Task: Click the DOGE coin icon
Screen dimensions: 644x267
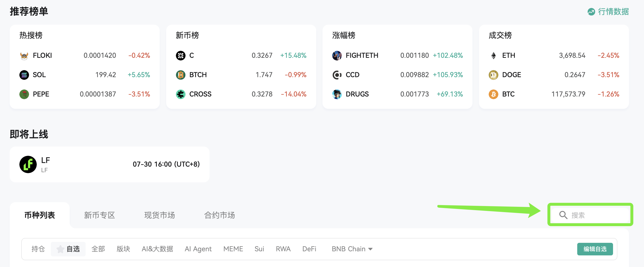Action: pos(493,75)
